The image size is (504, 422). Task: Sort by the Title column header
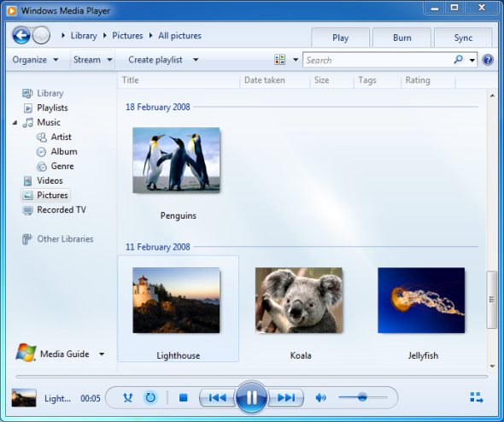[179, 80]
